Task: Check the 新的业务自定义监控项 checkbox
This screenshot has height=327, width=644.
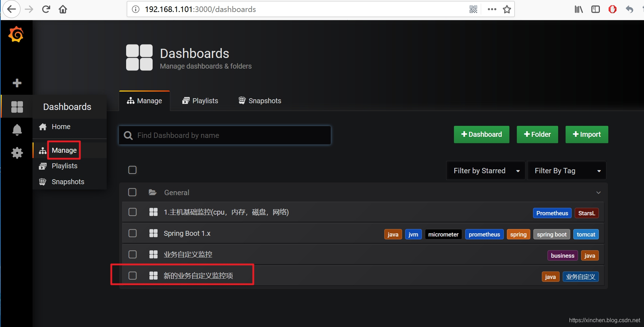Action: click(132, 276)
